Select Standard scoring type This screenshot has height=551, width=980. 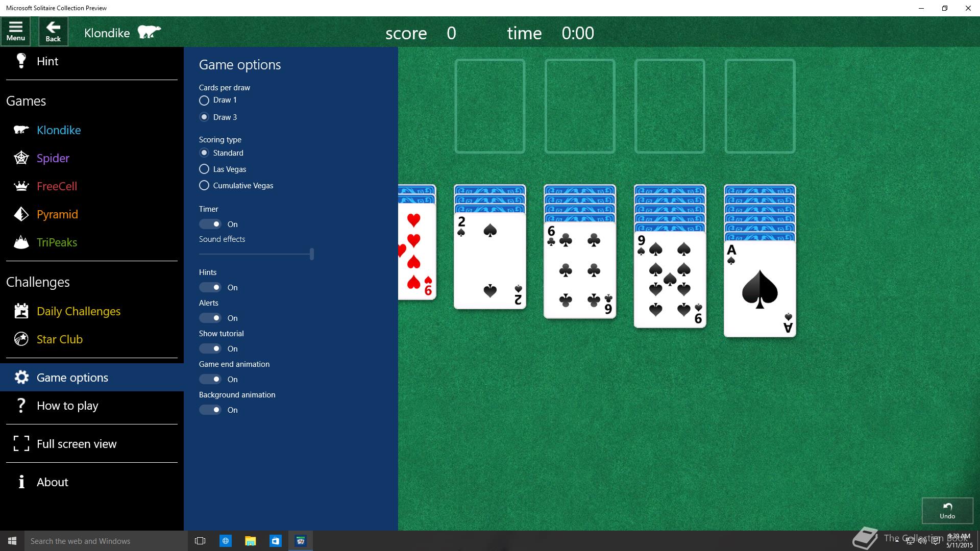tap(204, 153)
